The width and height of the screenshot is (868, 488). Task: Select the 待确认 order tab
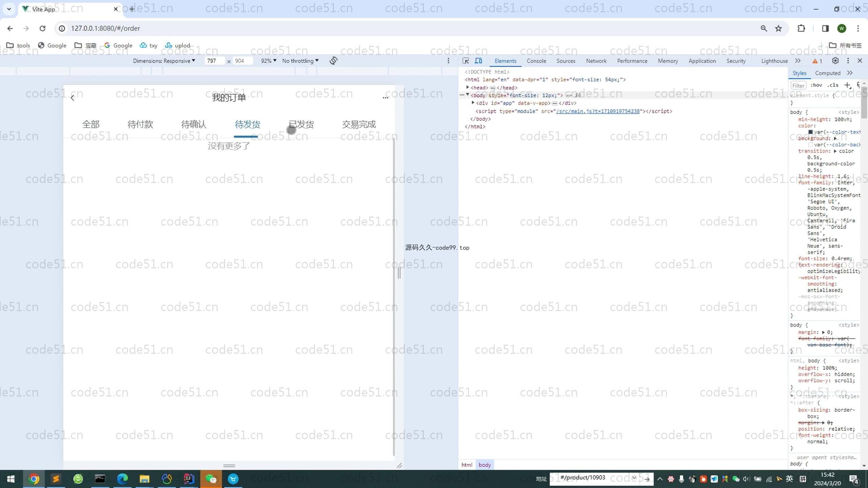(x=194, y=124)
